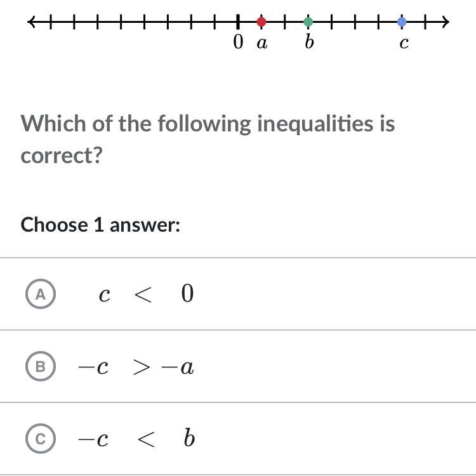The image size is (476, 476).
Task: Pick answer choice C radio button
Action: 41,439
